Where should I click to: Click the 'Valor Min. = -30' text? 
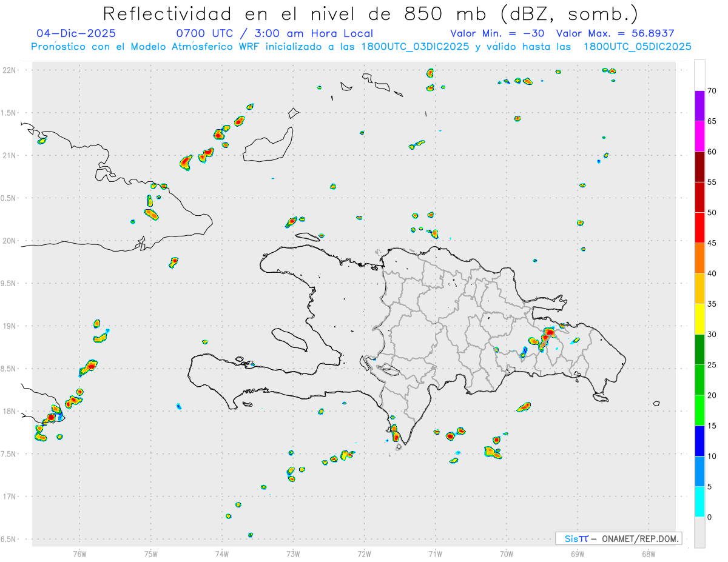point(497,33)
